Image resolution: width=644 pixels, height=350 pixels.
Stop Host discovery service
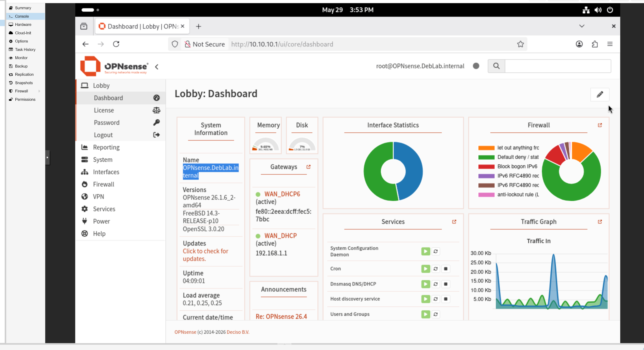tap(445, 299)
